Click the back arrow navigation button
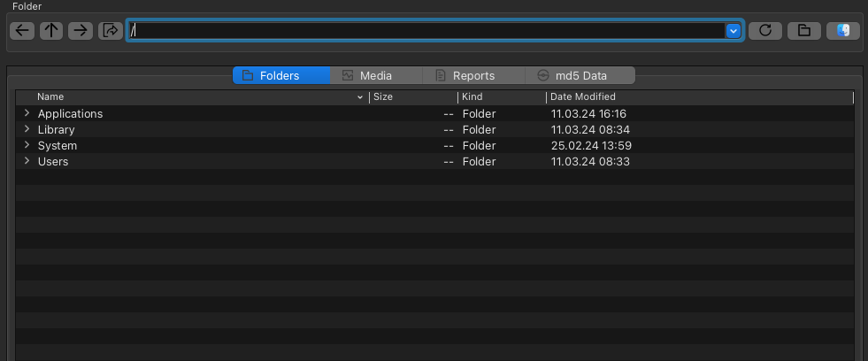 [x=22, y=30]
